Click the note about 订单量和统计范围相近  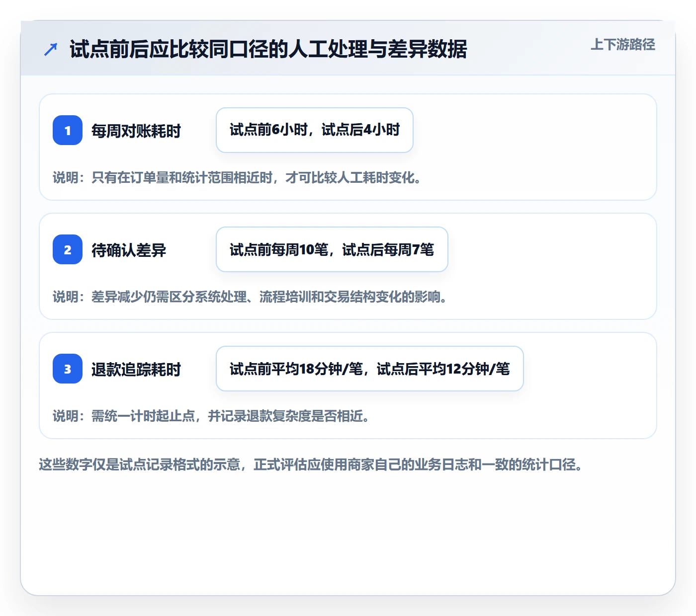[x=238, y=178]
